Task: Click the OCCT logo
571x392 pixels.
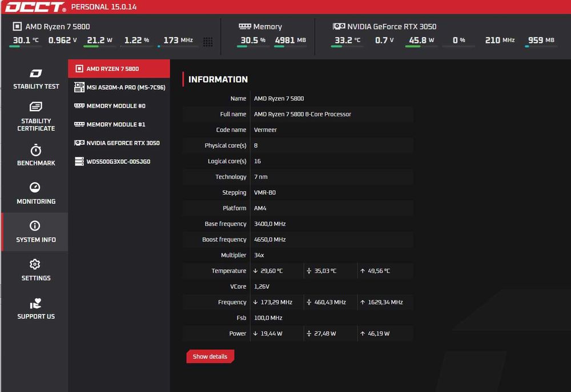Action: point(35,7)
